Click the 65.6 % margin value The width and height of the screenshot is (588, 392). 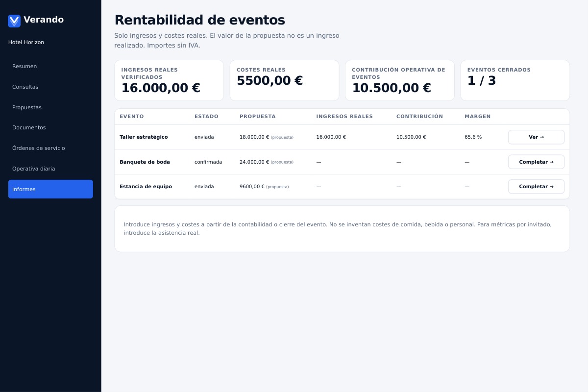(x=473, y=137)
